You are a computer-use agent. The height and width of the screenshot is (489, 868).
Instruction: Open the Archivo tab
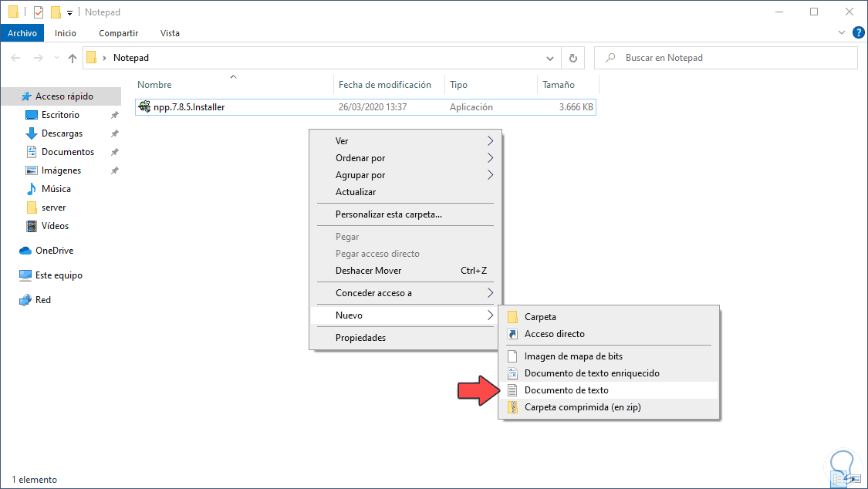pyautogui.click(x=22, y=33)
